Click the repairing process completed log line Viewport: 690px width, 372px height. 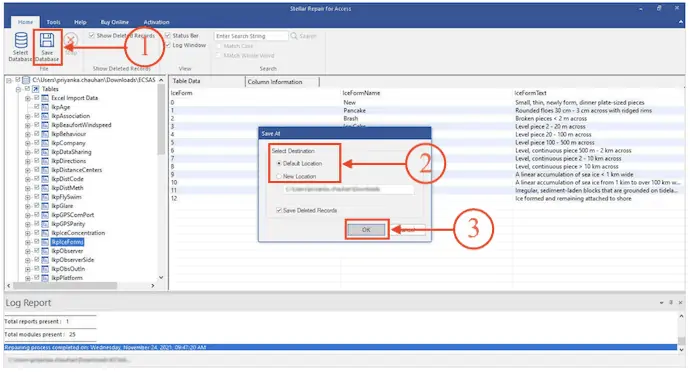340,347
